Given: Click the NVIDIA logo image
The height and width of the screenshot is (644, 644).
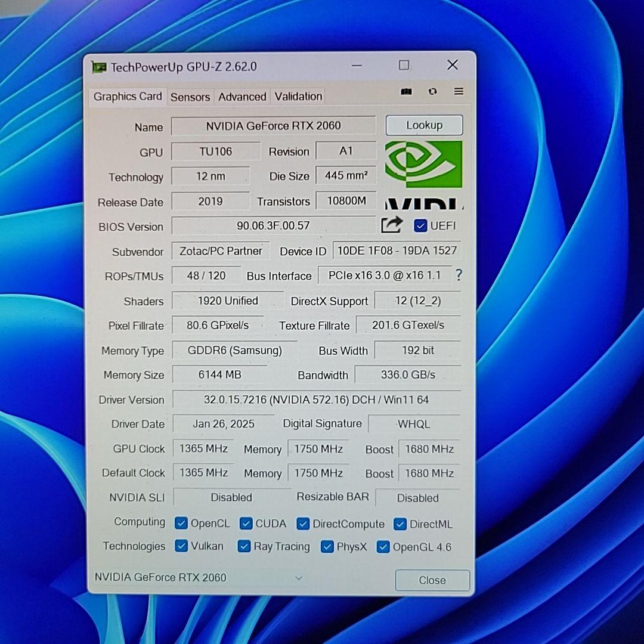Looking at the screenshot, I should 424,165.
